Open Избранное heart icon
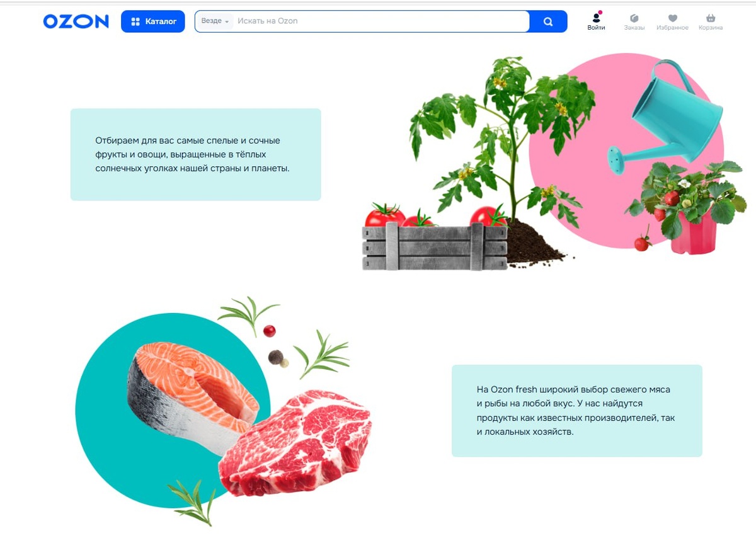Screen dimensions: 756x536 click(x=673, y=18)
